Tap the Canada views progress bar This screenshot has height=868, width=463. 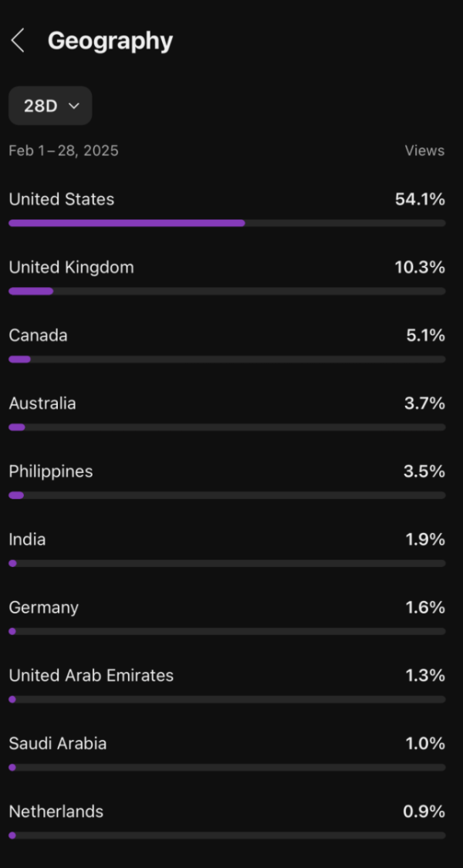[227, 360]
